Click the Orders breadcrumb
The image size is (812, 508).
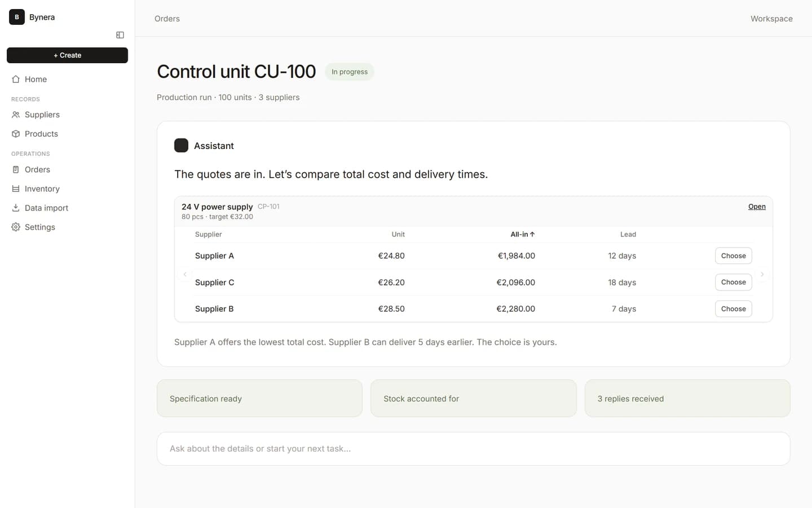pos(167,19)
